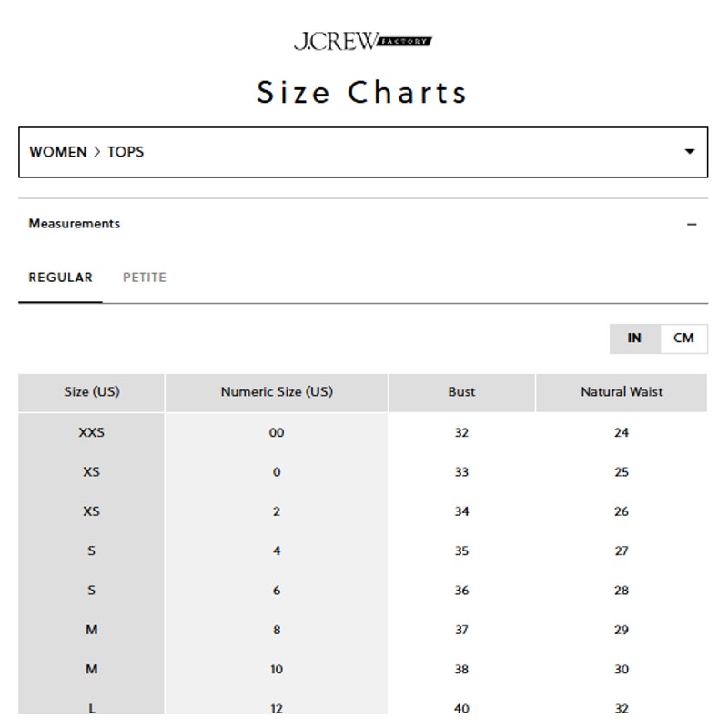This screenshot has width=728, height=728.
Task: Toggle units to CM
Action: (683, 338)
